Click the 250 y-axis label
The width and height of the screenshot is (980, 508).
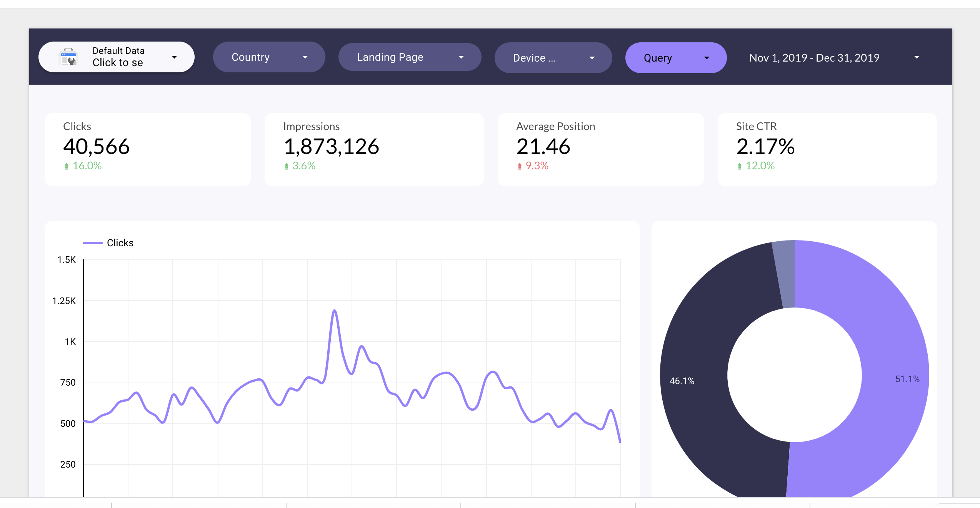click(x=68, y=465)
